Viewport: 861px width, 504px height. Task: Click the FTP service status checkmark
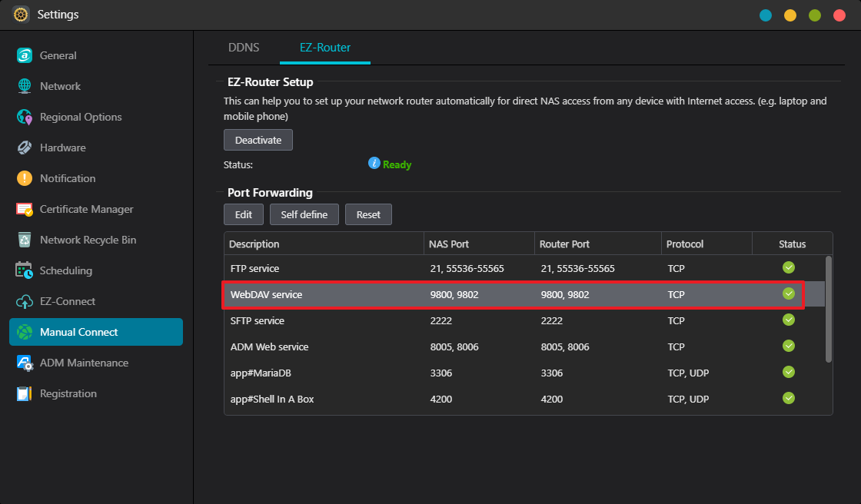coord(789,268)
